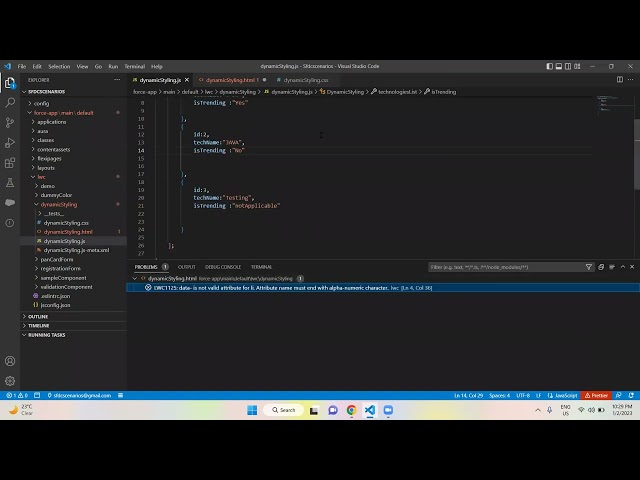This screenshot has height=480, width=640.
Task: Open customize layout icon in title bar
Action: 577,66
